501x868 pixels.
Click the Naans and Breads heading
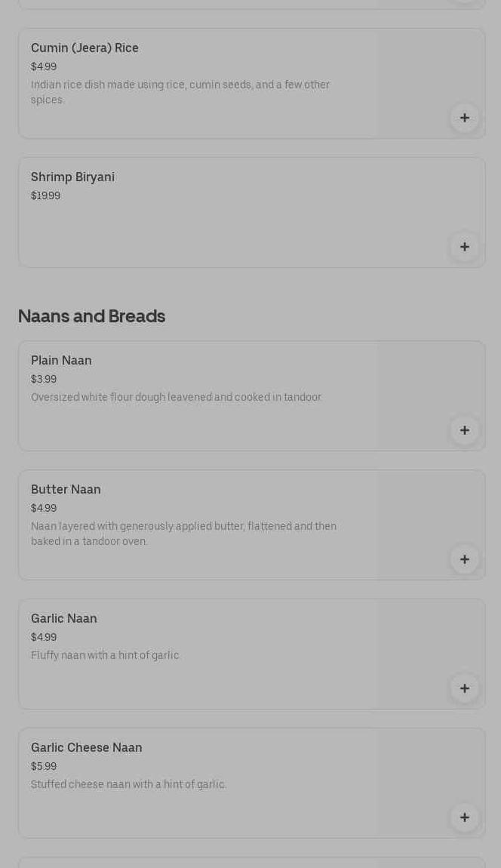click(91, 316)
